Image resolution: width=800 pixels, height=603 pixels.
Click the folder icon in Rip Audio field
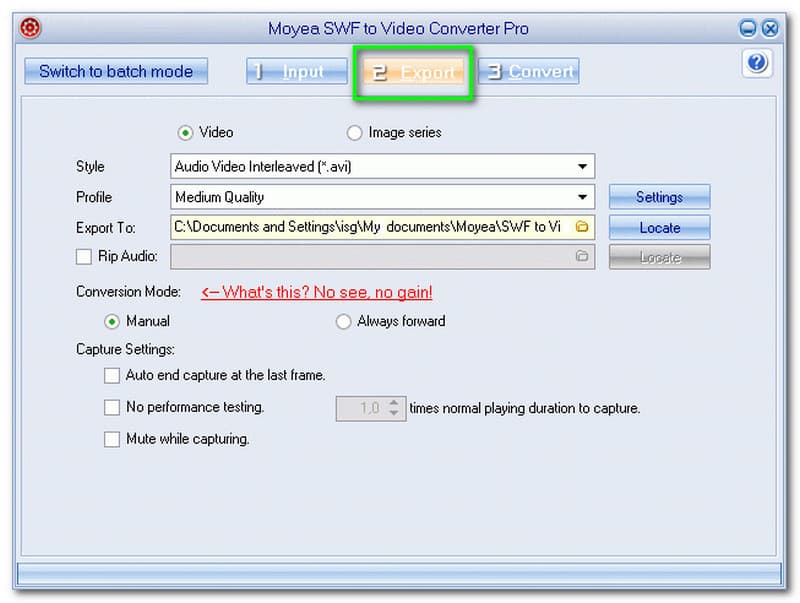click(581, 257)
